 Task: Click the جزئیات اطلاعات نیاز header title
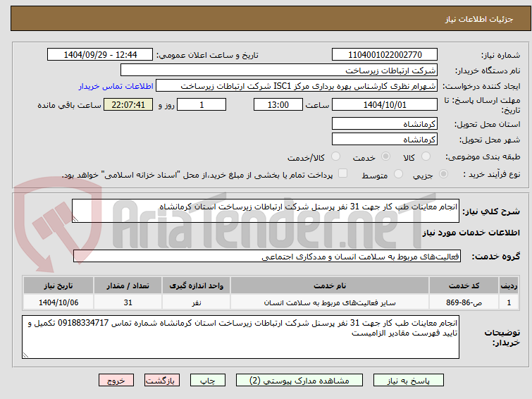(479, 19)
